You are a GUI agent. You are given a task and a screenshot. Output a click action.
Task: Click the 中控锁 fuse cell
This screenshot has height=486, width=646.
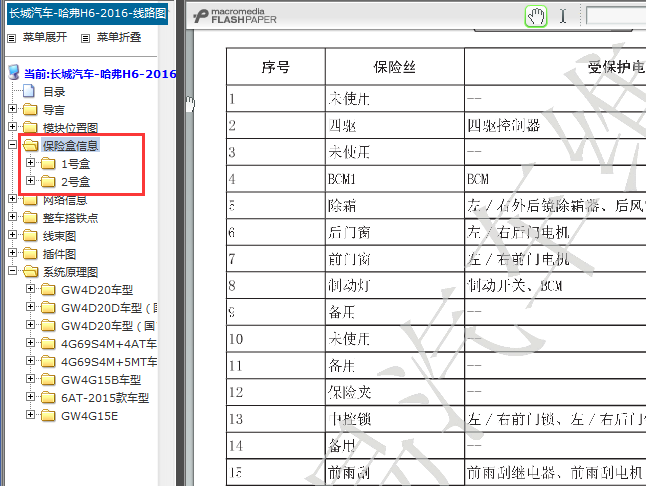[394, 419]
